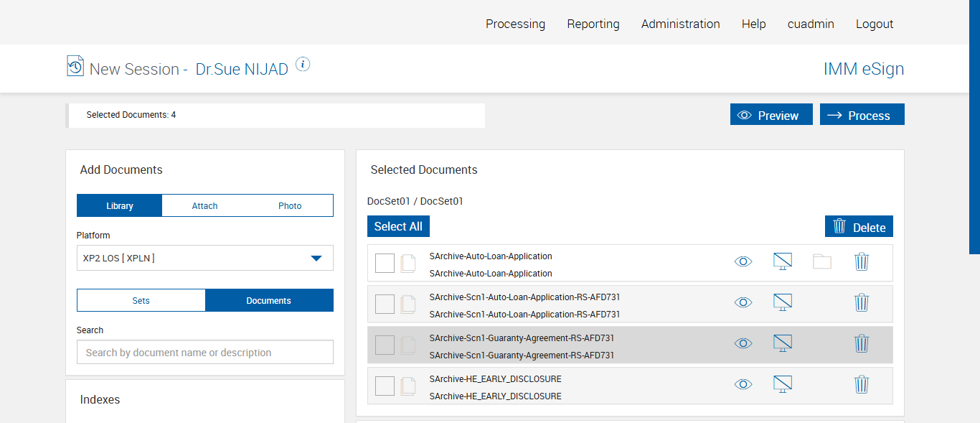Image resolution: width=980 pixels, height=423 pixels.
Task: Preview the SArchive-Auto-Loan-Application document with its eye icon
Action: [743, 261]
